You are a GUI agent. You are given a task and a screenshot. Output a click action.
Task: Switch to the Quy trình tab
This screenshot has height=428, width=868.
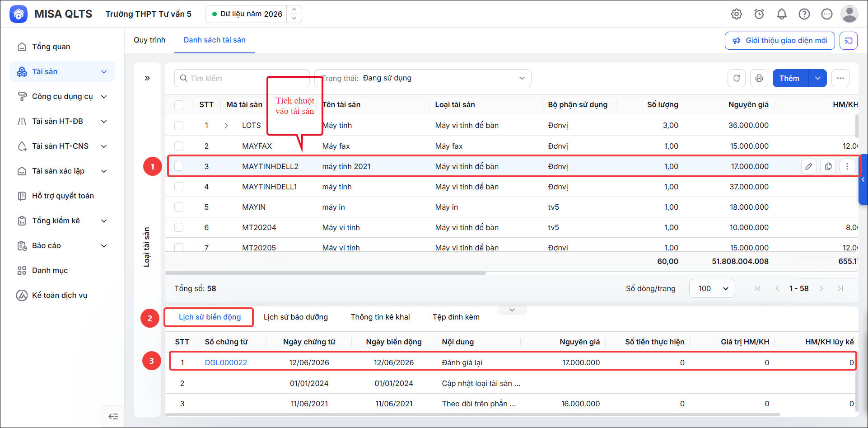tap(149, 40)
